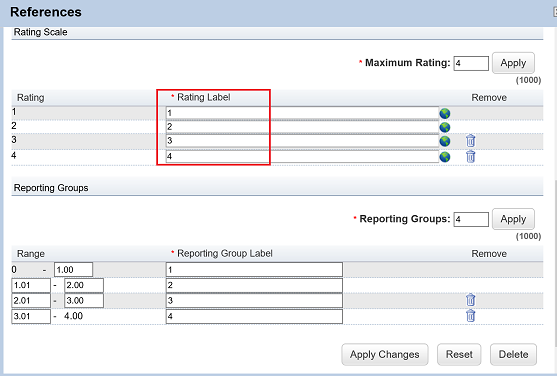The height and width of the screenshot is (376, 557).
Task: Click globe translation icon for rating 4
Action: (x=445, y=157)
